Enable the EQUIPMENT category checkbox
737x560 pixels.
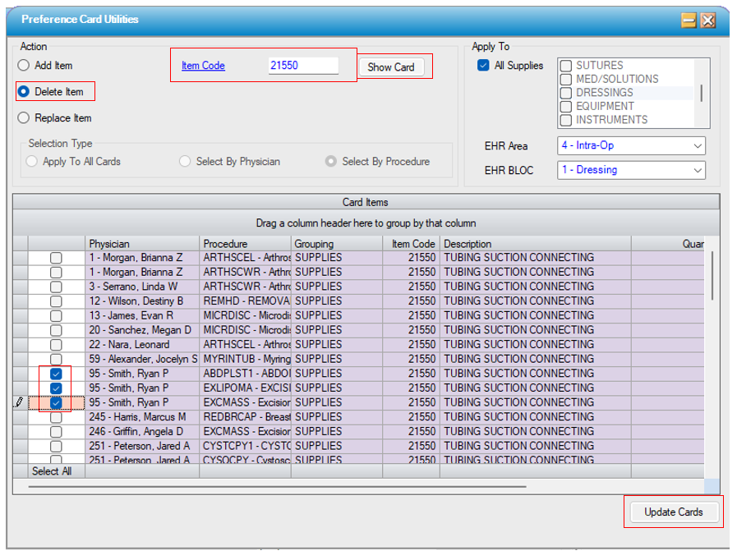(x=565, y=107)
